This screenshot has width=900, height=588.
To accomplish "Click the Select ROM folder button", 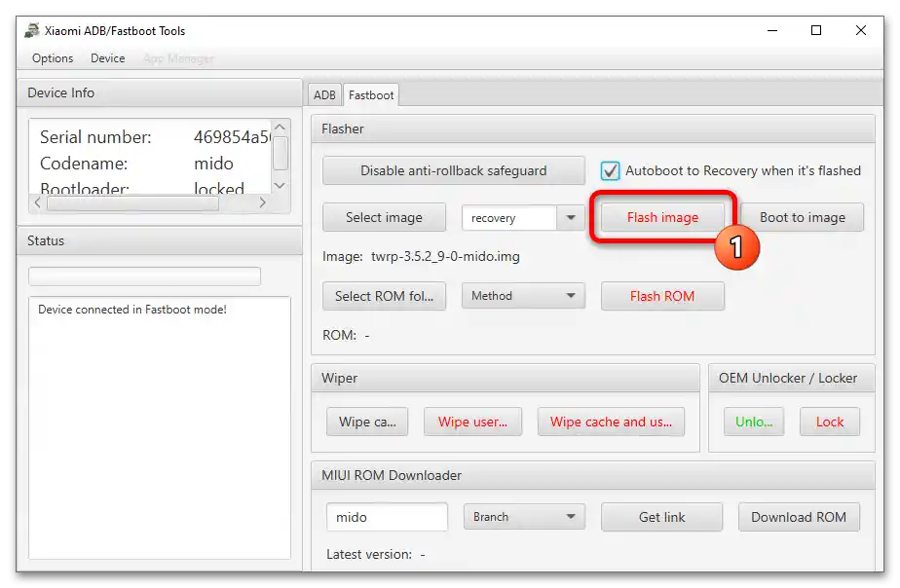I will coord(384,296).
